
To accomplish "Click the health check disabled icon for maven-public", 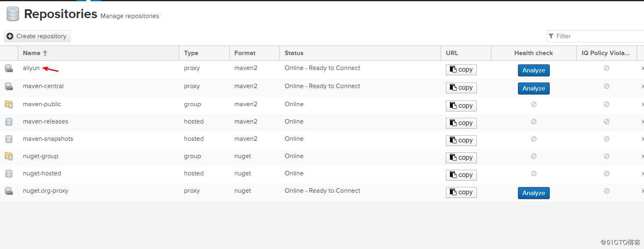I will (534, 104).
